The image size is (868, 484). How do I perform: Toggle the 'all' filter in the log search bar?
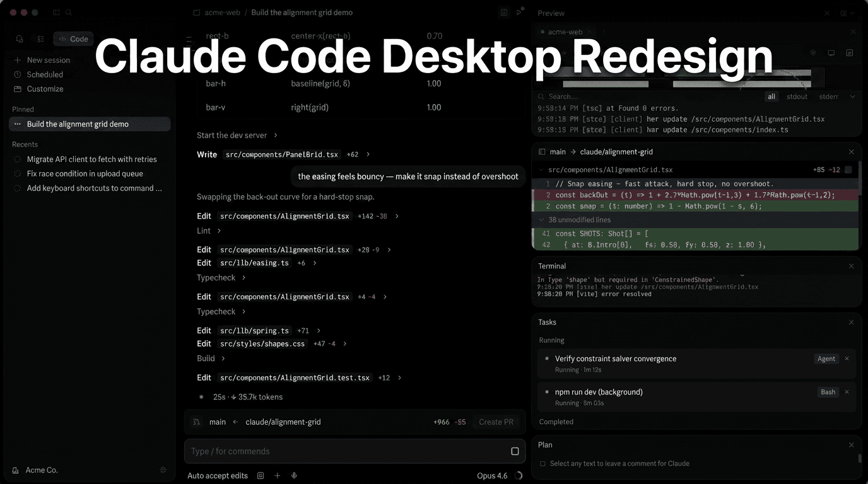coord(771,96)
